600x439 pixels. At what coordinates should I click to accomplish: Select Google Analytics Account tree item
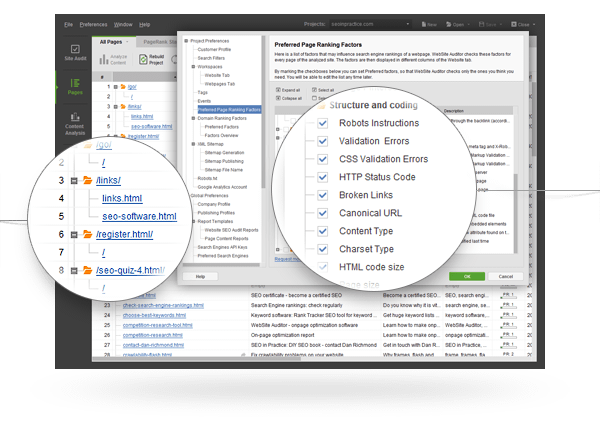(222, 187)
